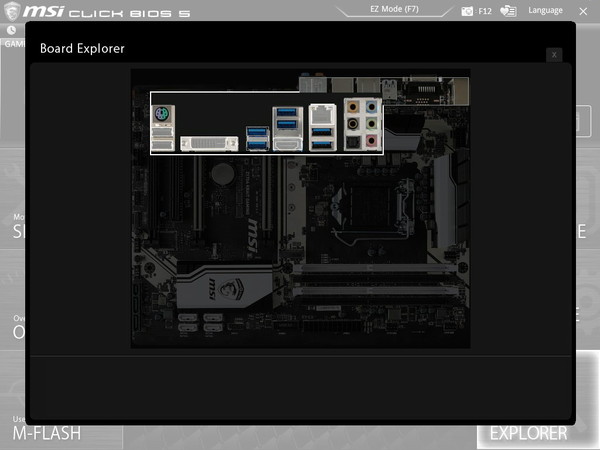Screen dimensions: 600x450
Task: Select the DVI video port on rear panel
Action: pos(209,143)
